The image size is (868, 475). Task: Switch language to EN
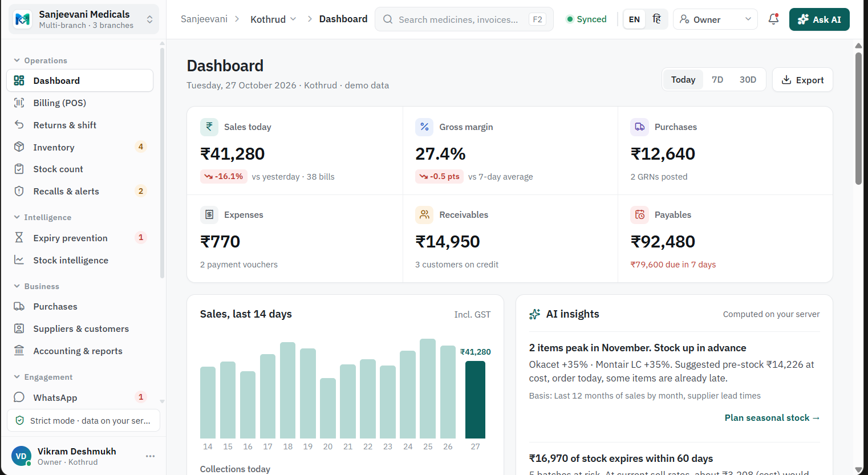tap(634, 19)
